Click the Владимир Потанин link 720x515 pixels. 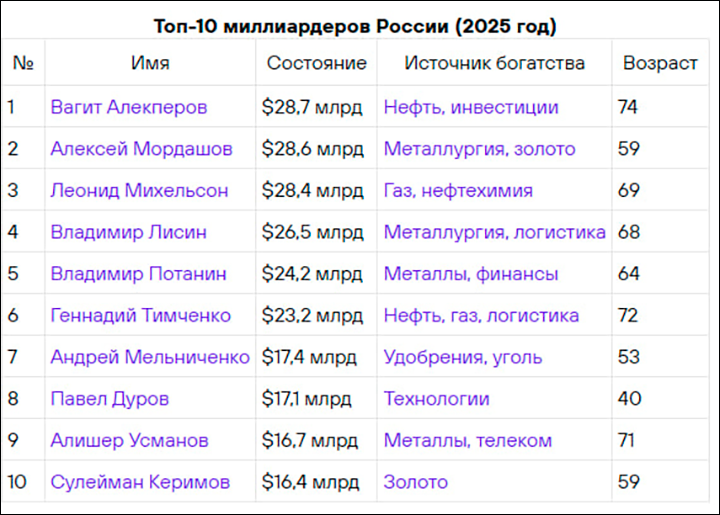point(138,274)
